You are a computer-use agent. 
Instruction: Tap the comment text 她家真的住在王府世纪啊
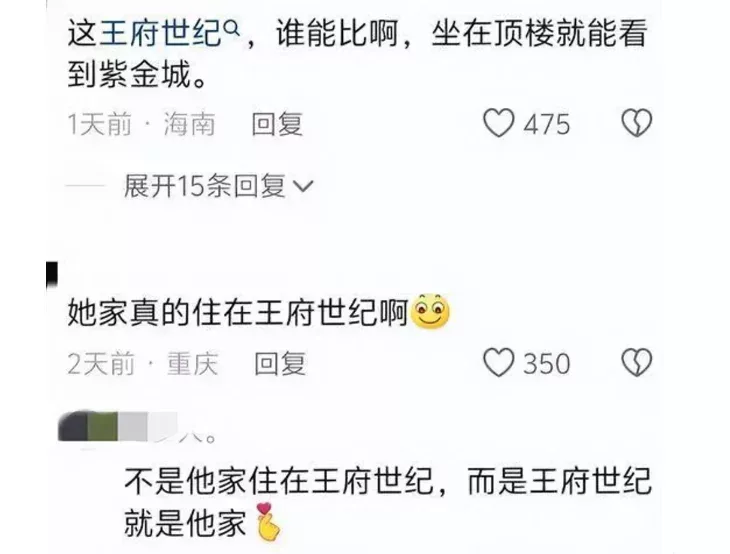pyautogui.click(x=238, y=312)
